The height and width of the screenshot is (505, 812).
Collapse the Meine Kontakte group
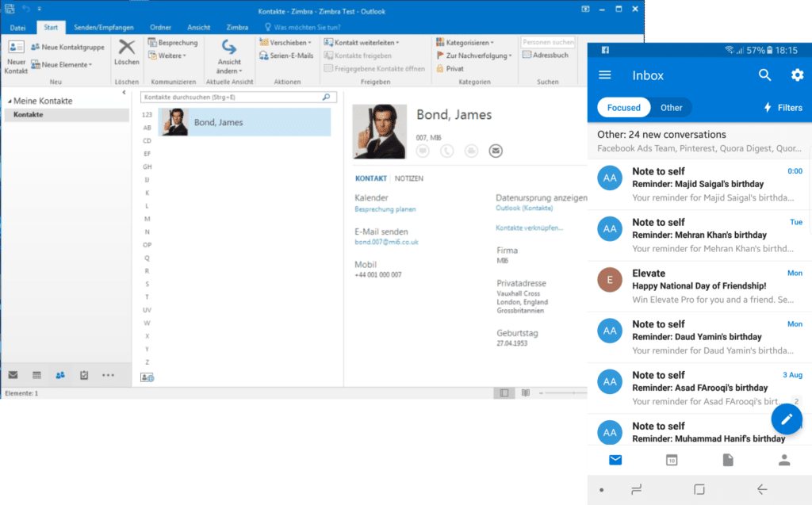(x=10, y=101)
